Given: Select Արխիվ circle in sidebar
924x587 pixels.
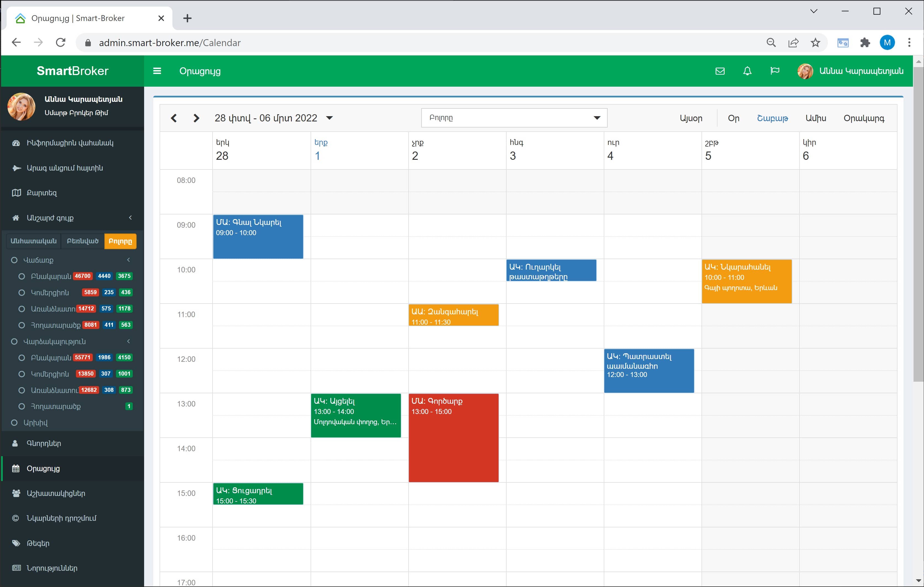Looking at the screenshot, I should (15, 423).
